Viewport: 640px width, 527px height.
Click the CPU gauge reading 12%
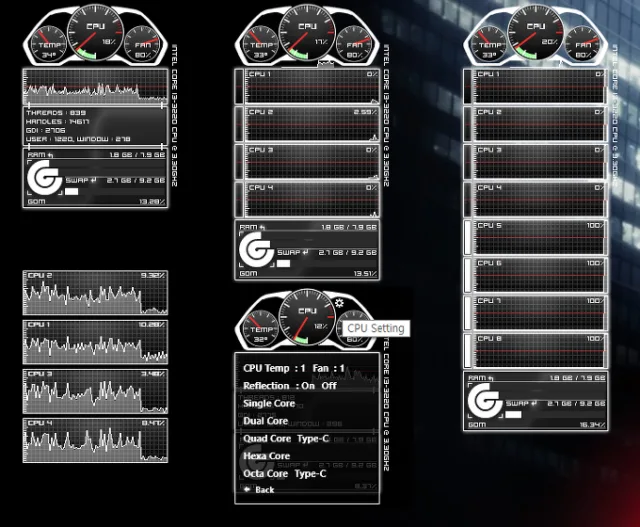click(307, 317)
